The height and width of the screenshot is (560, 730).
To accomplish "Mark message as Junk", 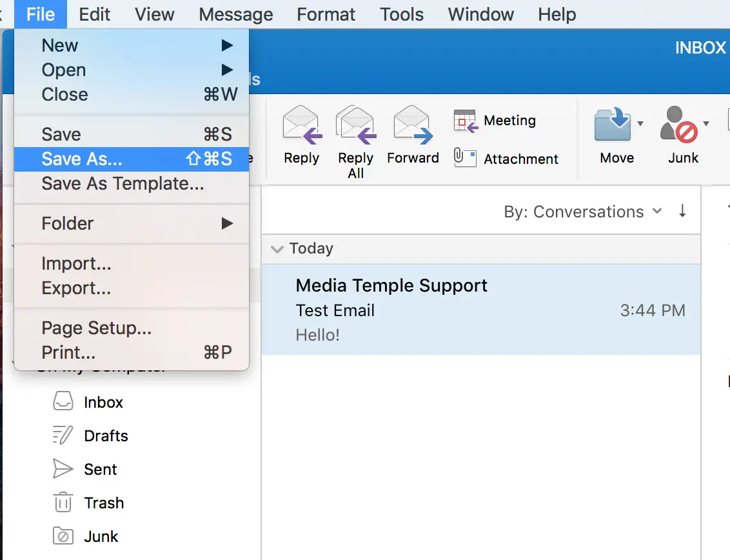I will click(679, 125).
